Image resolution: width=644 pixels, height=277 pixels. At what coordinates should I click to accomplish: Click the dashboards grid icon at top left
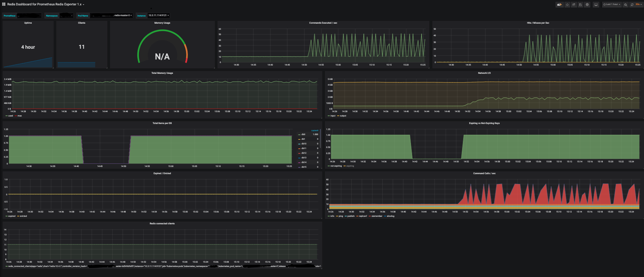click(x=4, y=4)
